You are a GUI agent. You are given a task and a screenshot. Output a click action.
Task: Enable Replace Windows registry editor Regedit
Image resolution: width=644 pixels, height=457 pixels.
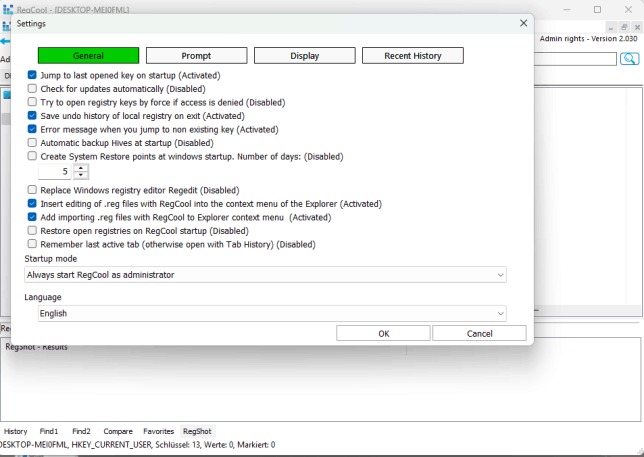[x=33, y=190]
